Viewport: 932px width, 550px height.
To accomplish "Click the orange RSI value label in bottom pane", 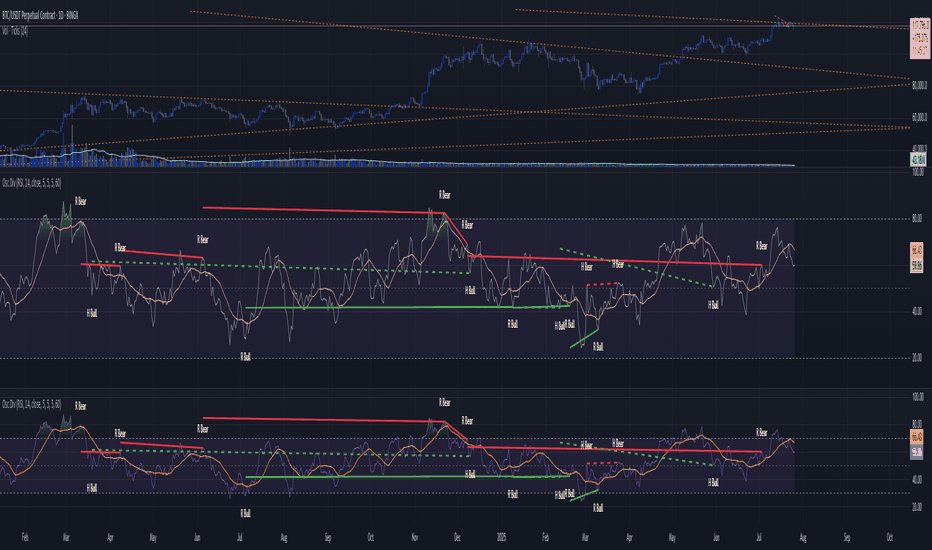I will pos(917,438).
